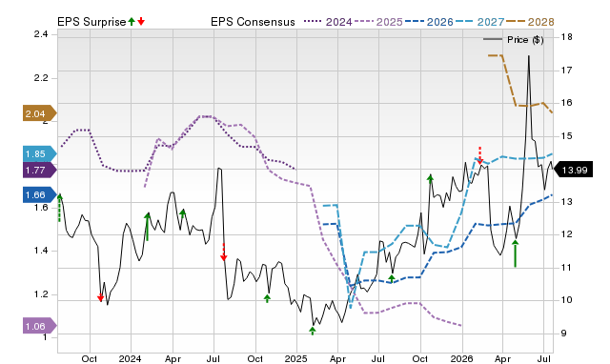Click the 9 label on the price axis

(x=564, y=333)
